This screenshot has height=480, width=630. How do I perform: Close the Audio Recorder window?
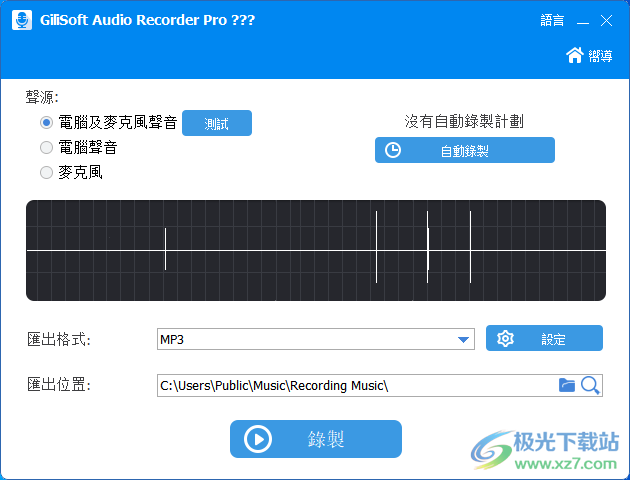pos(606,20)
